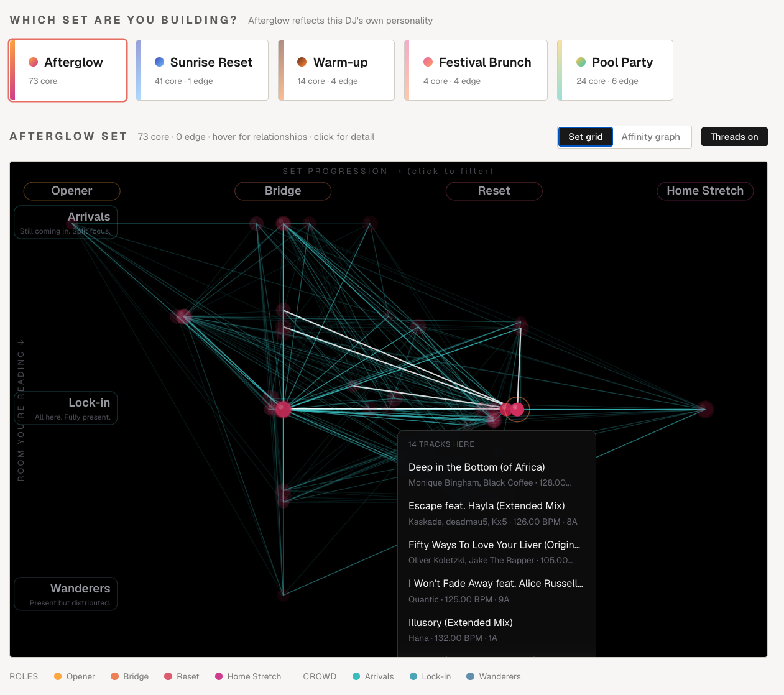This screenshot has height=695, width=784.
Task: Toggle the Threads on button
Action: 734,137
